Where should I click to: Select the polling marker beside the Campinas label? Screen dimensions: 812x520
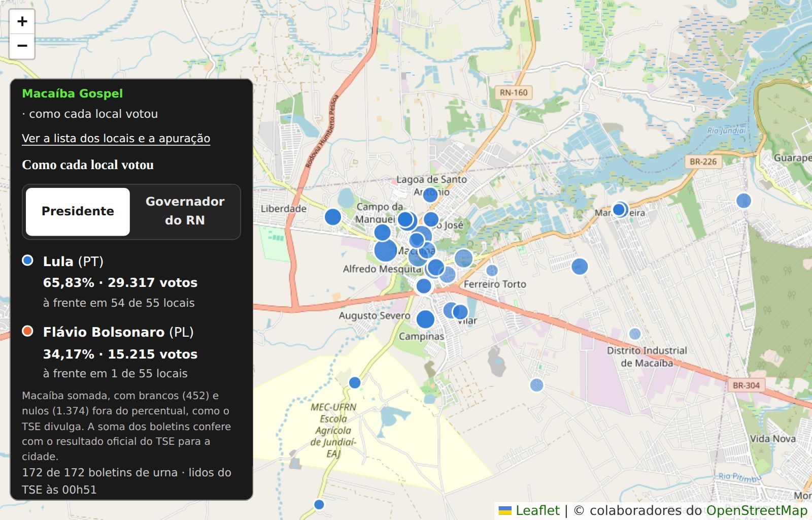[425, 319]
